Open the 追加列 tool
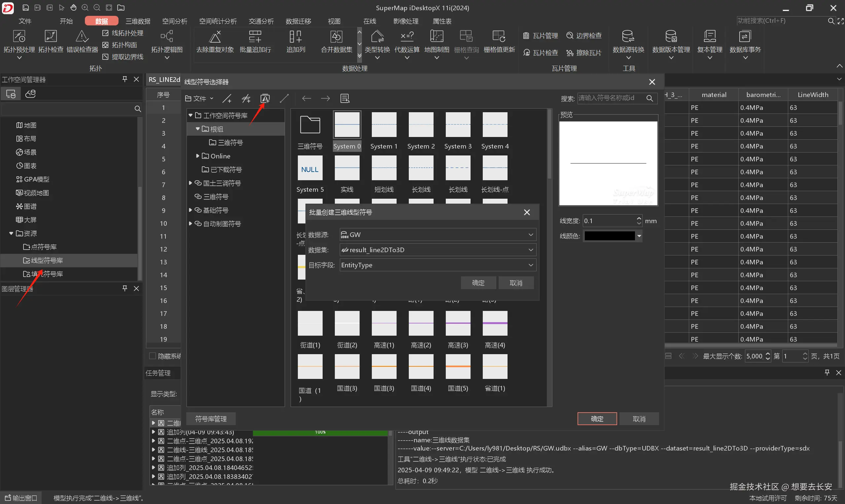 click(296, 42)
